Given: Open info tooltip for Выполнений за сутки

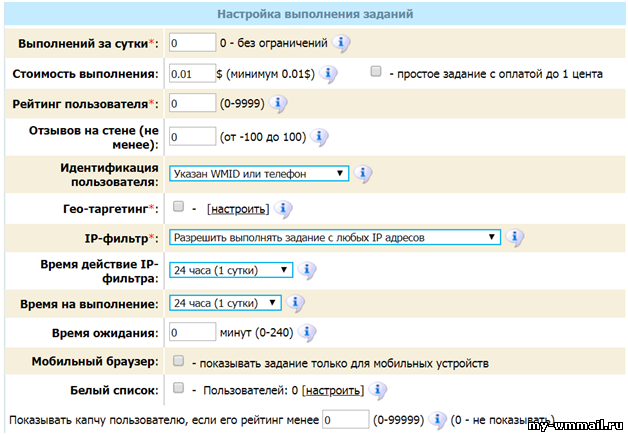Looking at the screenshot, I should pyautogui.click(x=341, y=43).
